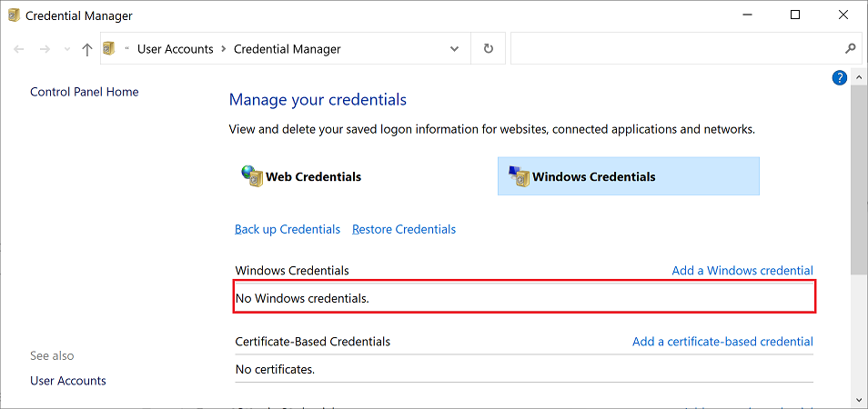This screenshot has height=409, width=868.
Task: Go up one level with up arrow
Action: [86, 49]
